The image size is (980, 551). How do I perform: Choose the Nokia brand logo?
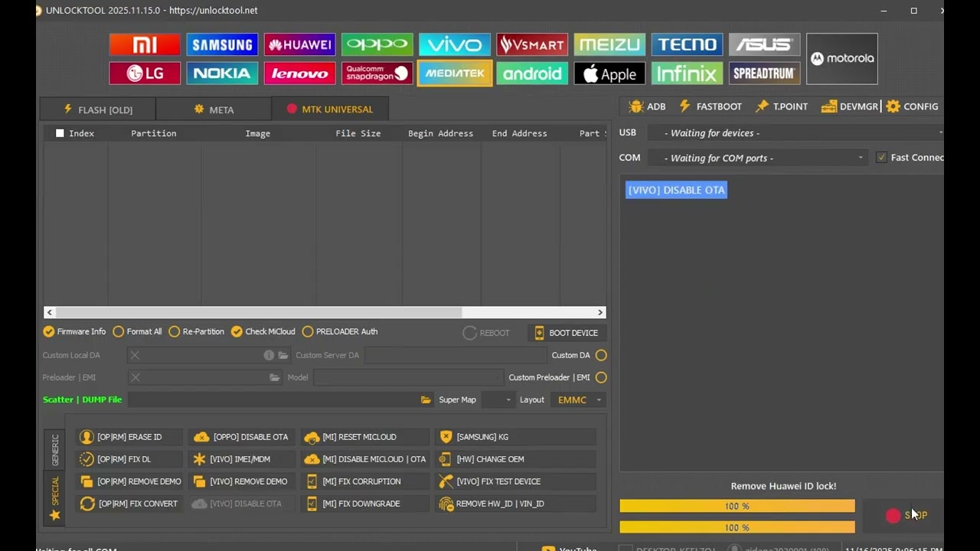pos(222,73)
